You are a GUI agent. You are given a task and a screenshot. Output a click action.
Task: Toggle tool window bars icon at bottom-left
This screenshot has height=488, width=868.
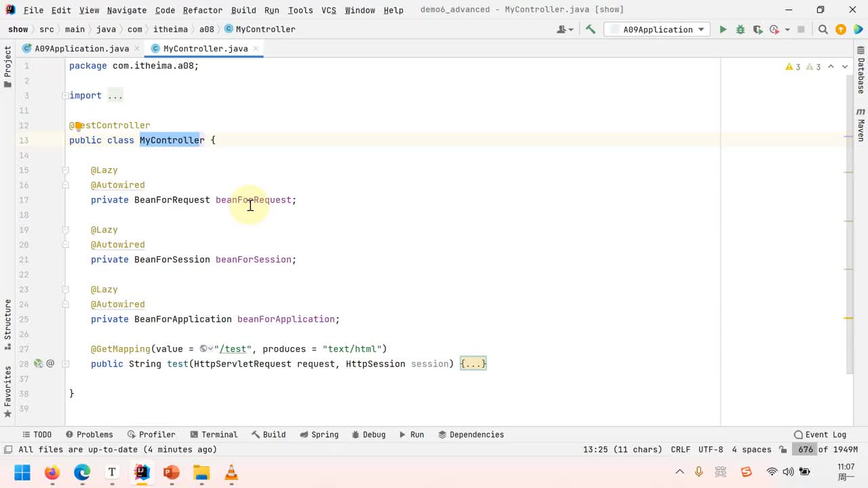(x=7, y=449)
